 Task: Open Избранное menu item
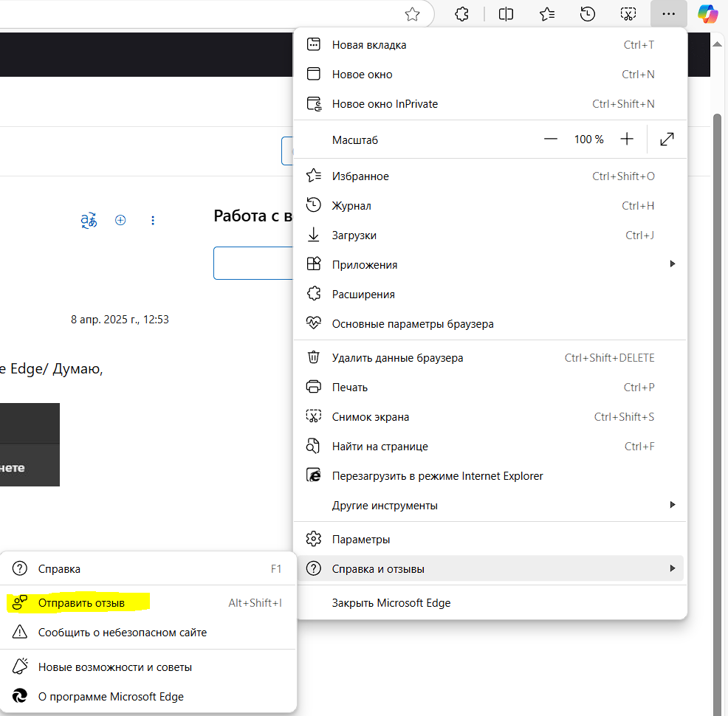pyautogui.click(x=490, y=176)
